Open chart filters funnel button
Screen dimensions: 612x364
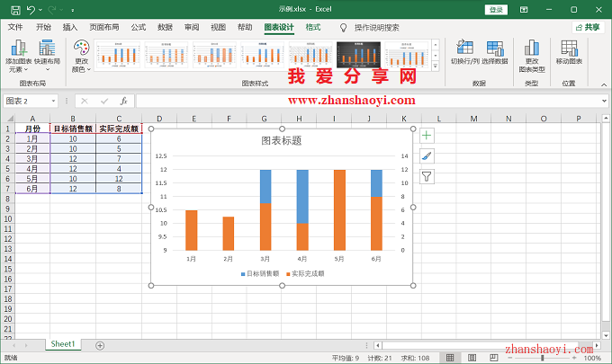[427, 176]
